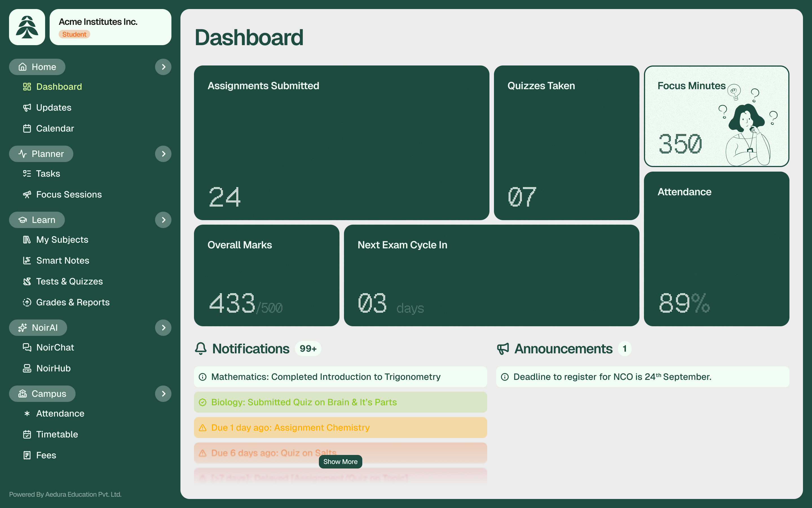Click the NoirChat speech bubbles icon
This screenshot has width=812, height=508.
(x=27, y=347)
